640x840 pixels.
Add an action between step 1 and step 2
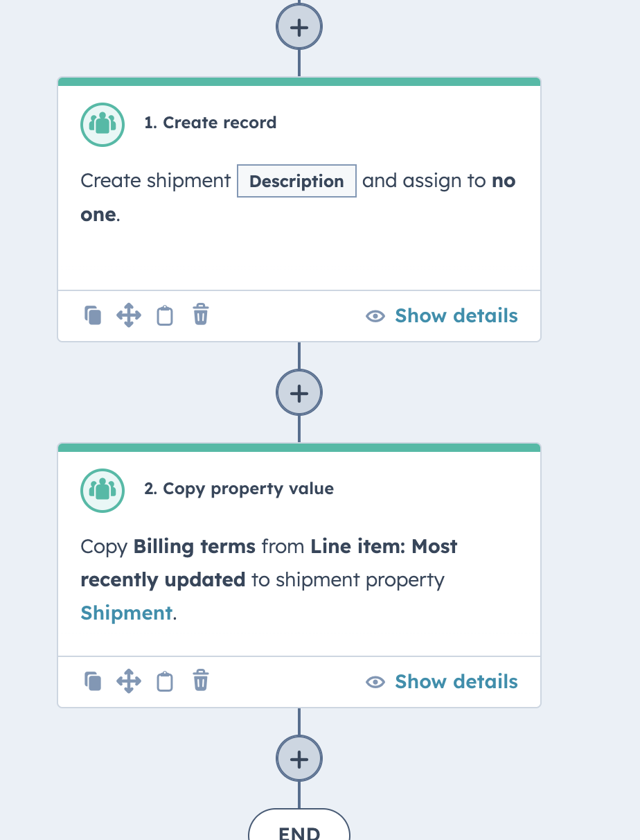coord(299,392)
